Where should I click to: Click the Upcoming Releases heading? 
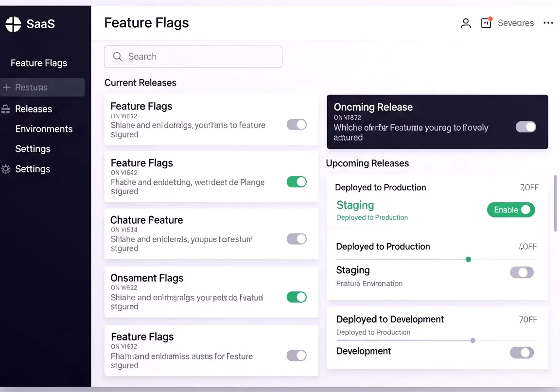pyautogui.click(x=367, y=163)
